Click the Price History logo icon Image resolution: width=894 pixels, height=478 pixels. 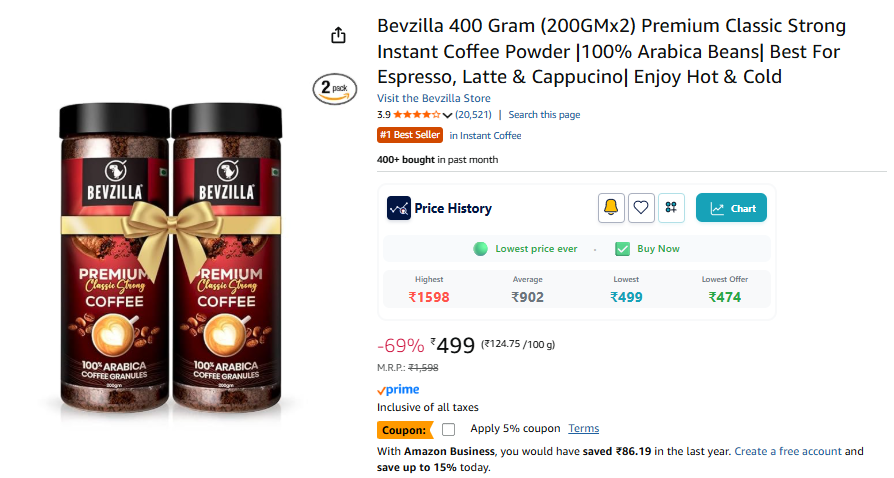coord(399,208)
